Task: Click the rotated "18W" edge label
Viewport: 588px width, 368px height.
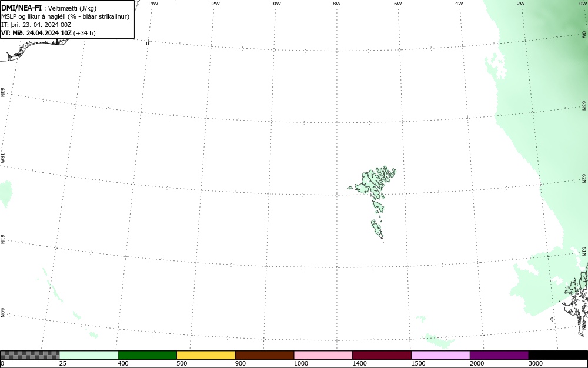Action: tap(2, 158)
